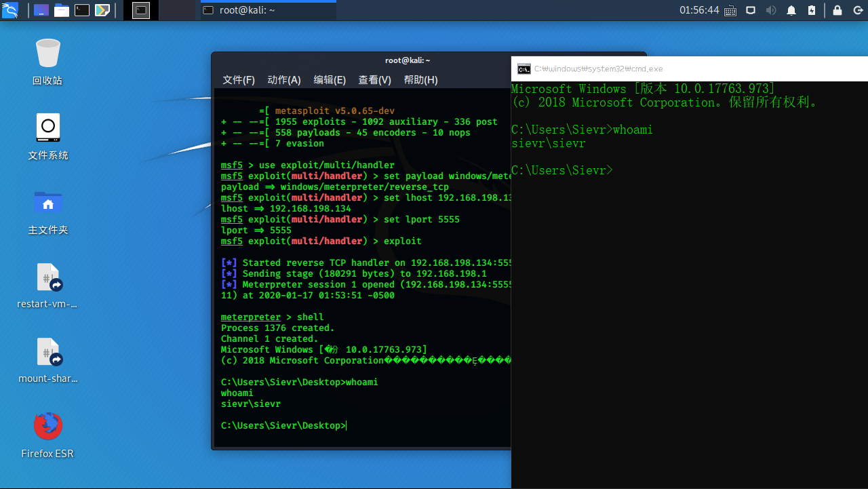The image size is (868, 489).
Task: Open the 编辑(E) menu in terminal
Action: tap(330, 80)
